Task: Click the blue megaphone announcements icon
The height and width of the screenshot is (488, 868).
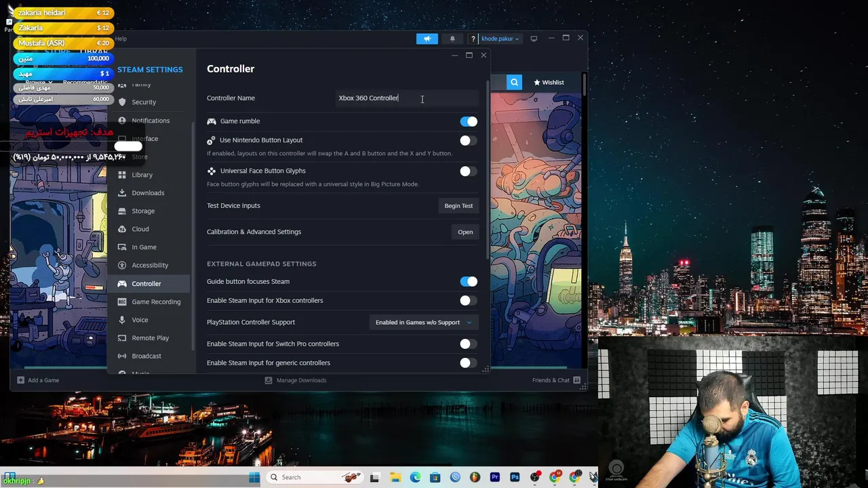Action: tap(427, 39)
